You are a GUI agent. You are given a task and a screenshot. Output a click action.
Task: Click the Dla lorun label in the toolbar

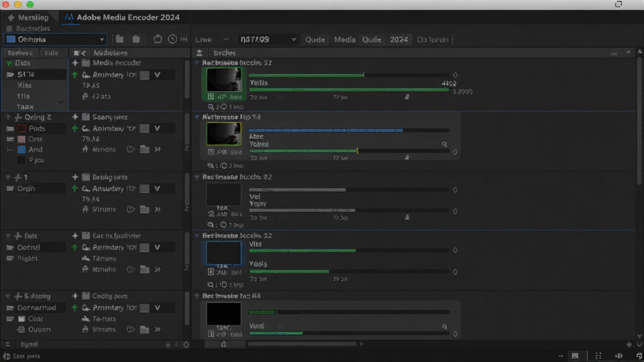433,40
